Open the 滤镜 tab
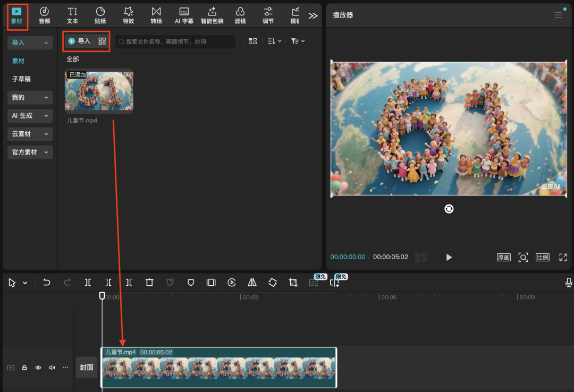Viewport: 574px width, 392px height. (x=240, y=15)
